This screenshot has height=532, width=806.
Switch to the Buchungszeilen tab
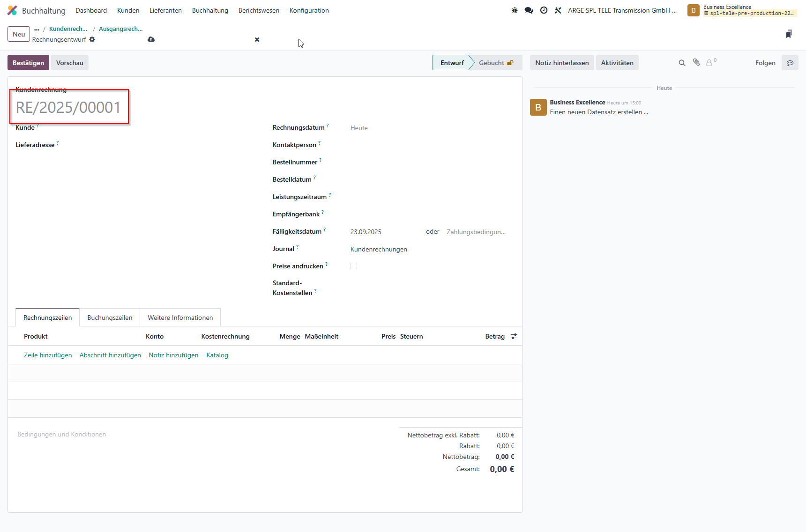click(110, 318)
